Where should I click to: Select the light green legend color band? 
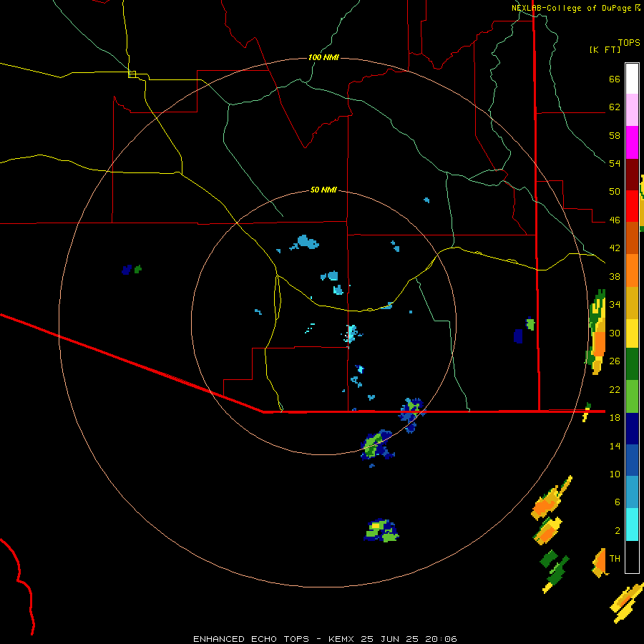click(632, 396)
